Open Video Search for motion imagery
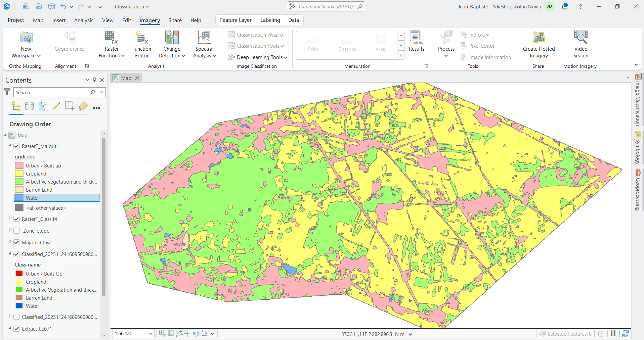The image size is (644, 340). pos(581,44)
